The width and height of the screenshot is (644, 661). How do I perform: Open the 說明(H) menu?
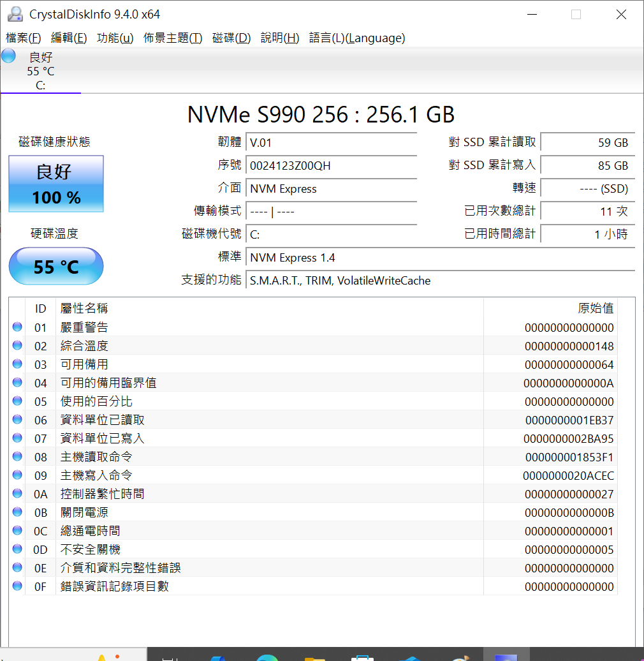tap(280, 38)
